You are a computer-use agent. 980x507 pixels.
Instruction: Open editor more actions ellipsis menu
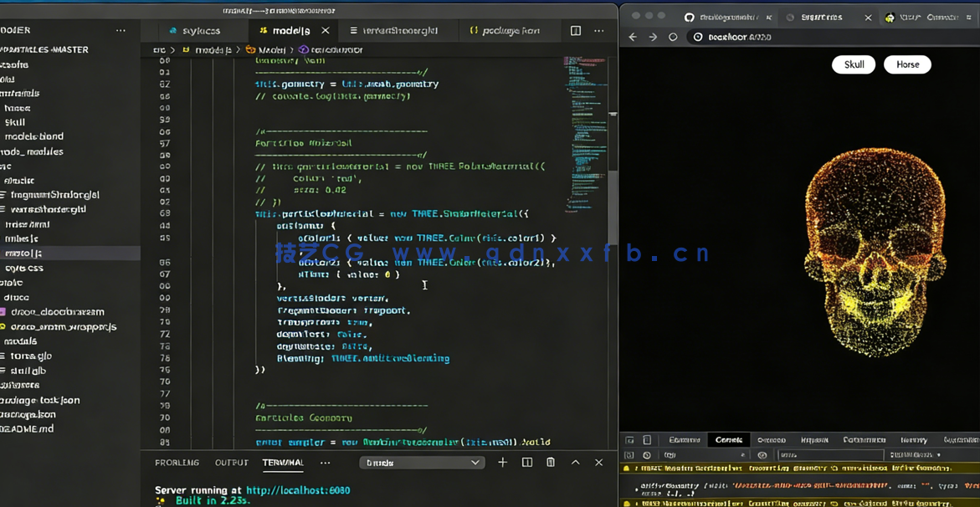coord(599,31)
